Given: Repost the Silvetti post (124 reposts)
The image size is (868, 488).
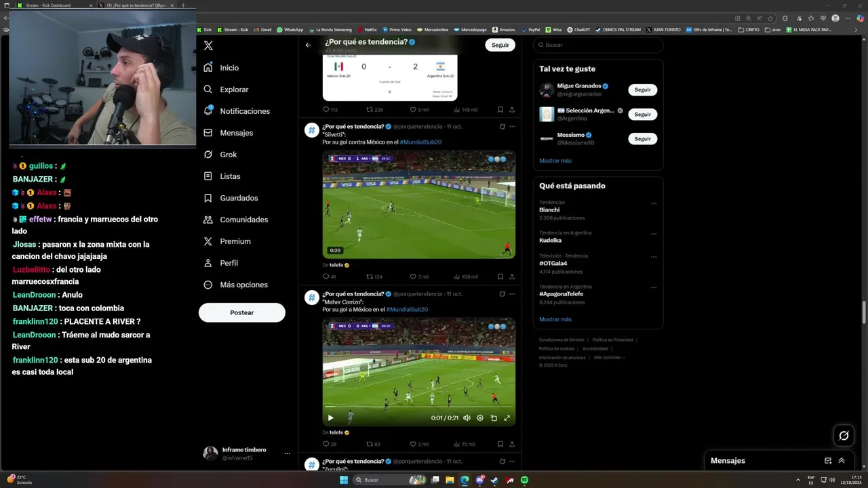Looking at the screenshot, I should (x=374, y=277).
